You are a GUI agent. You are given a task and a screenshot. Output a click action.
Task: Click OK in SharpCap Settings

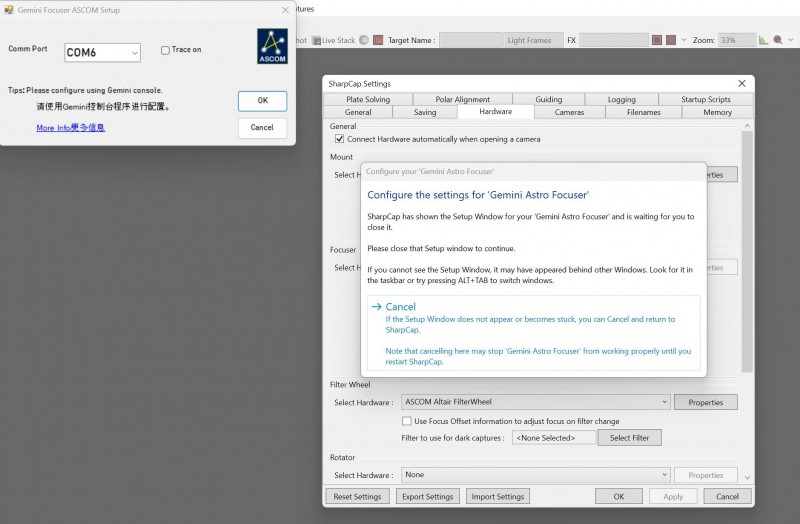pyautogui.click(x=618, y=496)
